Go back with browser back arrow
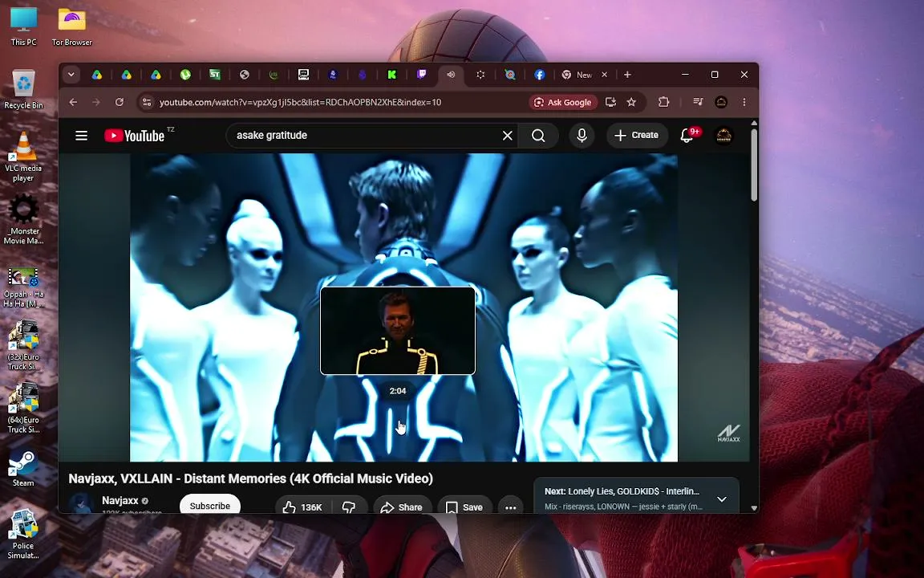Image resolution: width=924 pixels, height=578 pixels. click(73, 102)
